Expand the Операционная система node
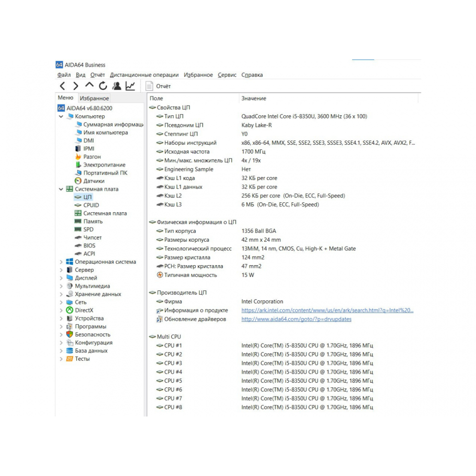 61,262
